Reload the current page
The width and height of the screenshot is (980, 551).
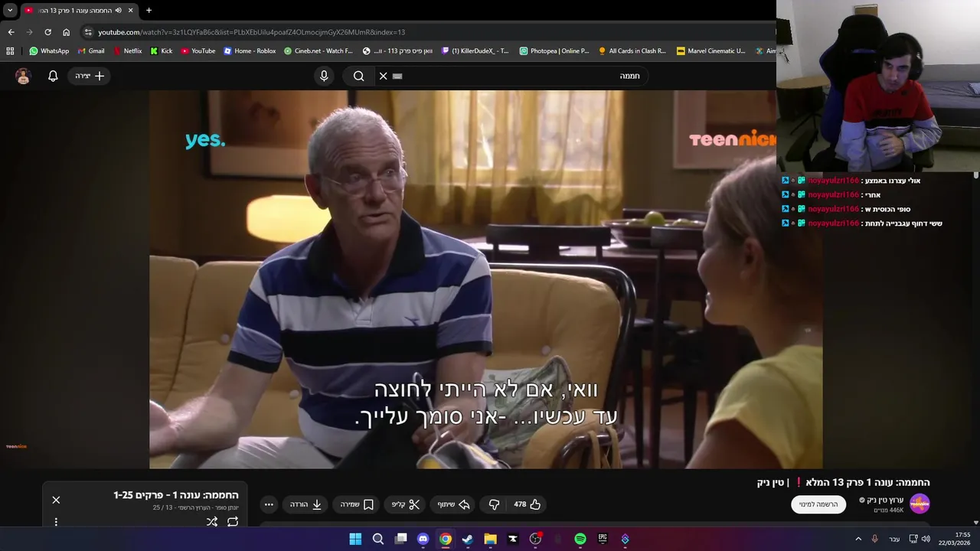[x=47, y=32]
